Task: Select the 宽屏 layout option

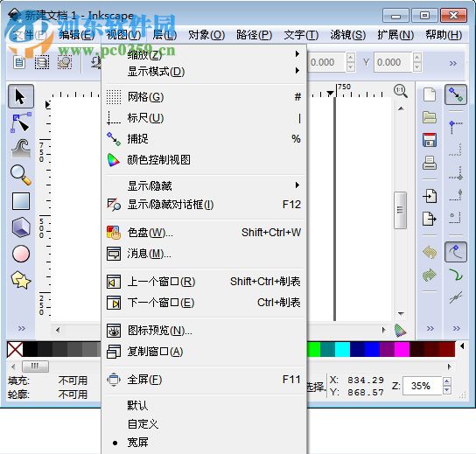Action: pos(204,443)
